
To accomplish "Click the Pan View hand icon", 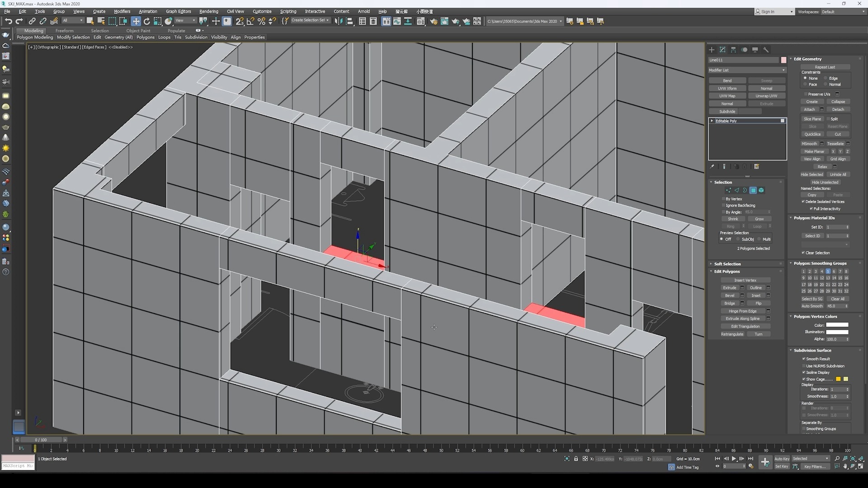I will [845, 466].
